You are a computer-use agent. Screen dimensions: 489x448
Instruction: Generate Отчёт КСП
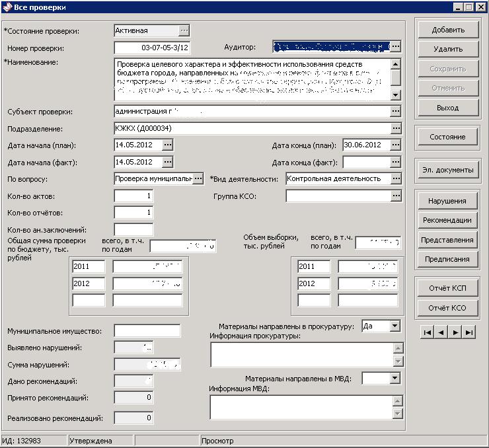click(x=447, y=288)
